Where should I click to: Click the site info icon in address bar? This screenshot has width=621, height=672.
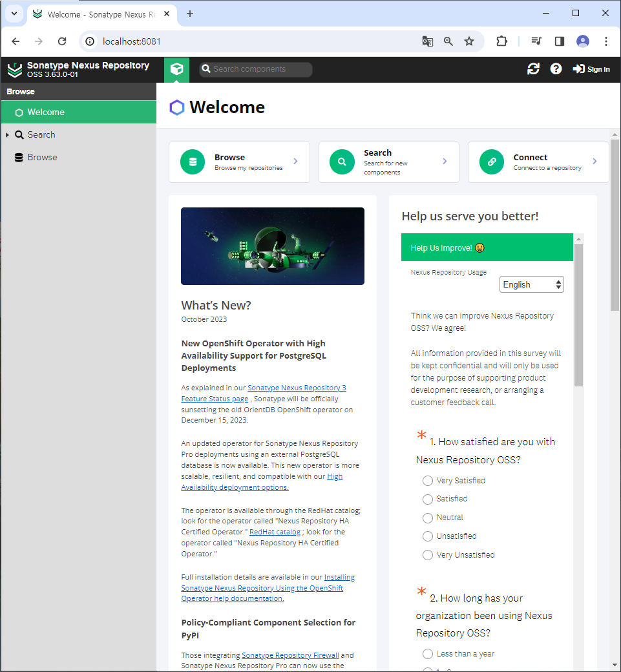[x=90, y=41]
